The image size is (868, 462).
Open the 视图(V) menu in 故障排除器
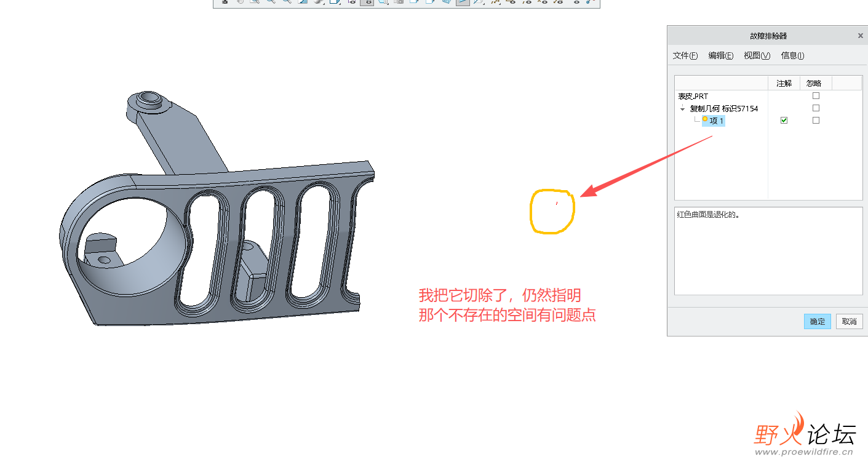pyautogui.click(x=756, y=55)
